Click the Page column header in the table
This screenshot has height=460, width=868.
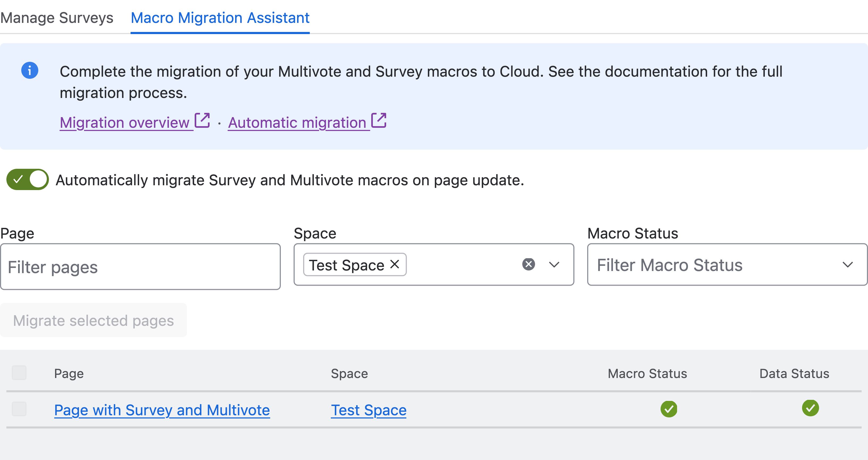(69, 373)
